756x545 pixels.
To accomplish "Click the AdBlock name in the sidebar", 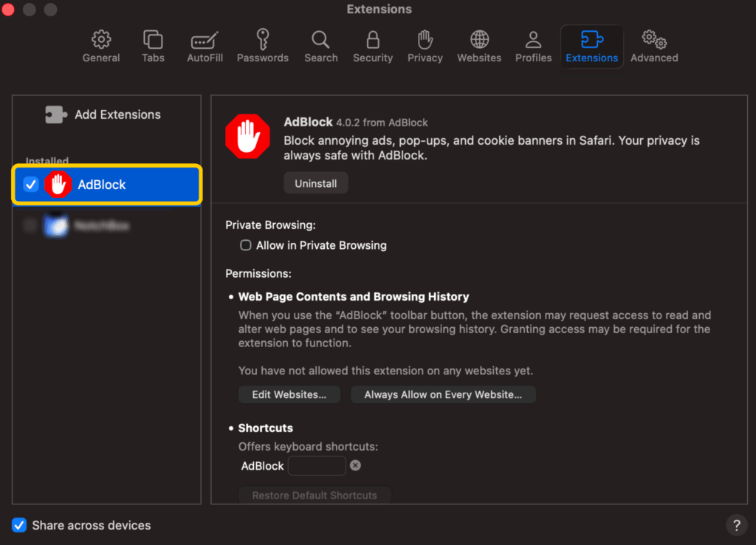I will tap(102, 185).
